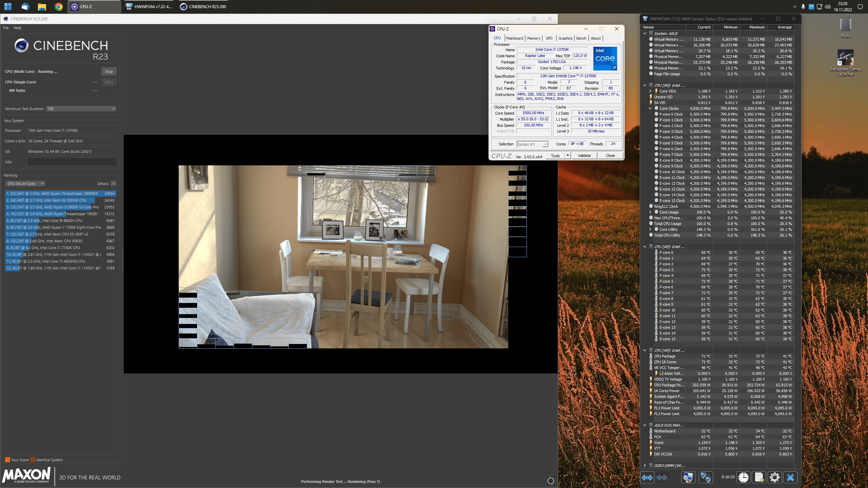The height and width of the screenshot is (488, 868).
Task: Collapse the System: ASUS sensor group
Action: (645, 34)
